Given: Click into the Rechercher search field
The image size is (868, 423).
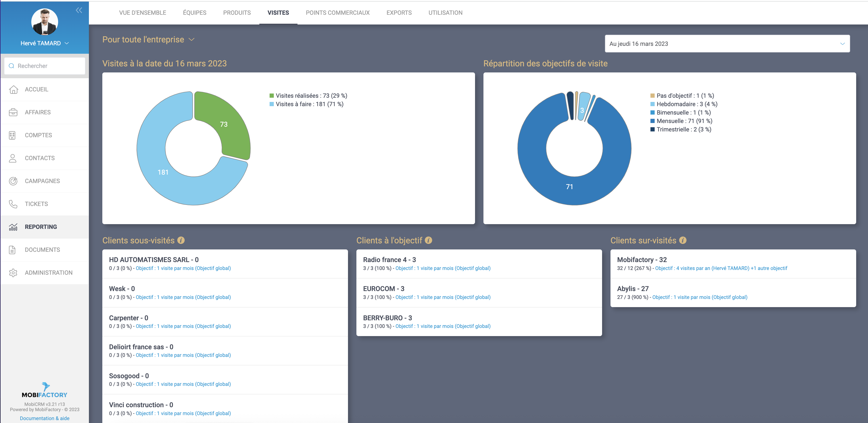Looking at the screenshot, I should (47, 66).
